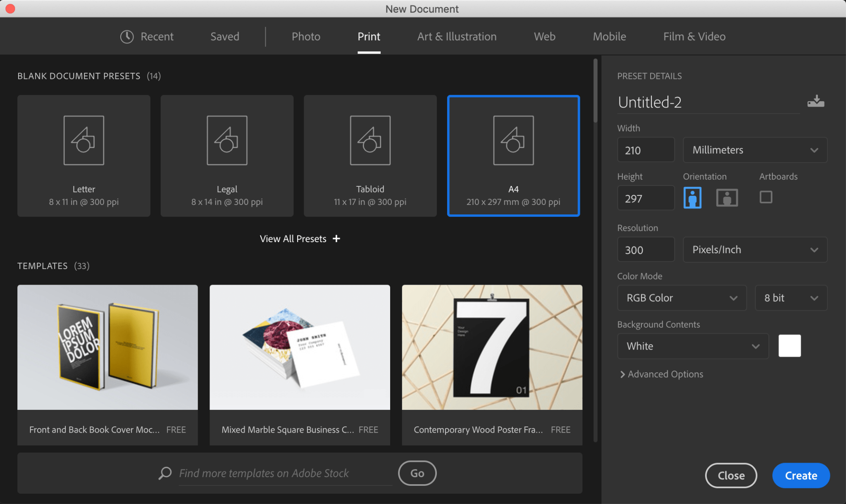
Task: Switch to the Art & Illustration tab
Action: tap(457, 37)
